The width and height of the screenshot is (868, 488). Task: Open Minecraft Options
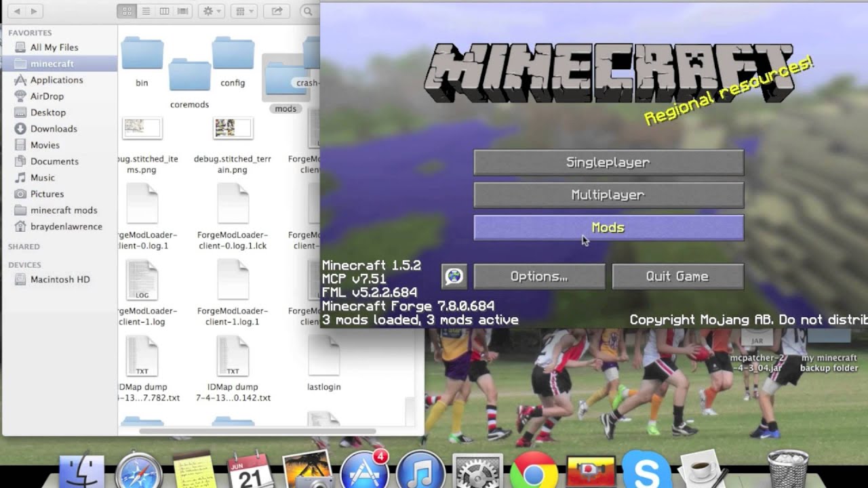539,277
